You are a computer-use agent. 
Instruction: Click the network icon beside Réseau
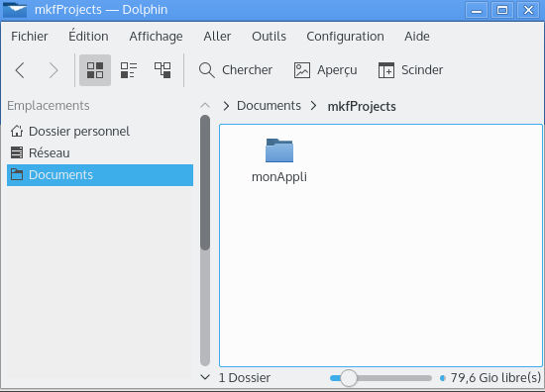click(x=17, y=152)
